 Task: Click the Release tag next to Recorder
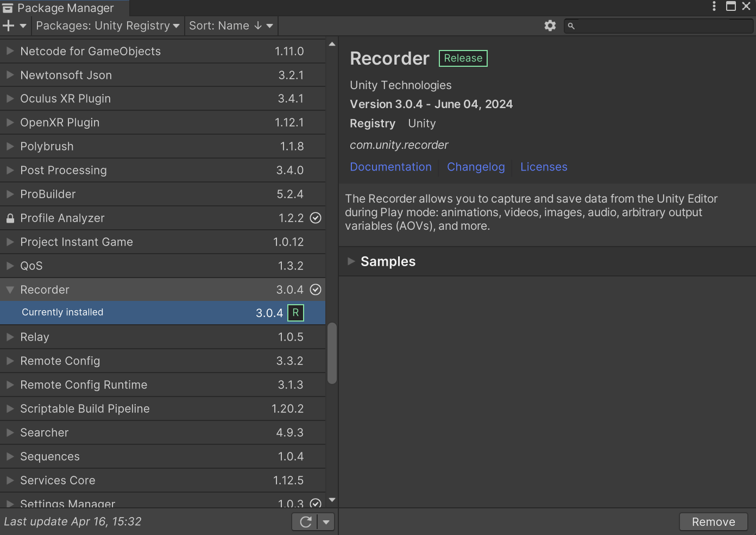click(463, 58)
